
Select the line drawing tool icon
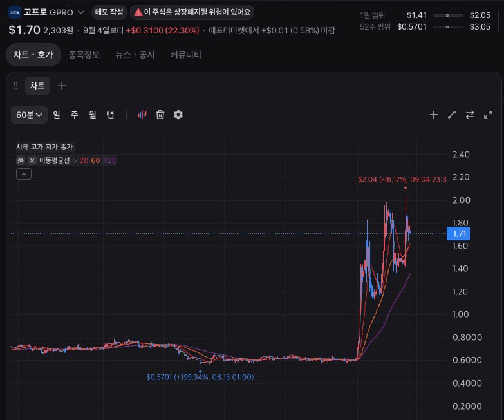tap(452, 115)
